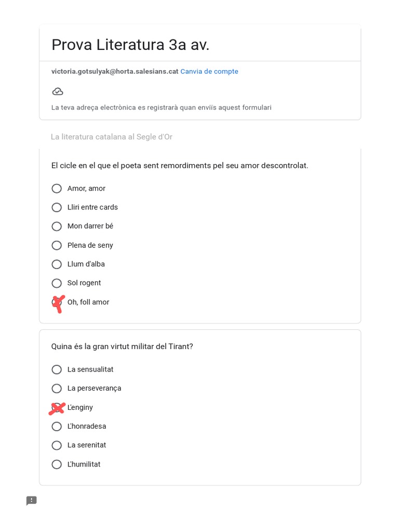This screenshot has height=532, width=399.
Task: Click the Prova Literatura 3a av. title
Action: 130,45
